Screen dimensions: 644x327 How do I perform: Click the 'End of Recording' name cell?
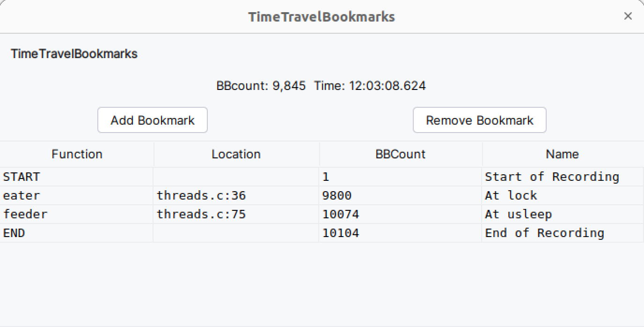[x=563, y=233]
